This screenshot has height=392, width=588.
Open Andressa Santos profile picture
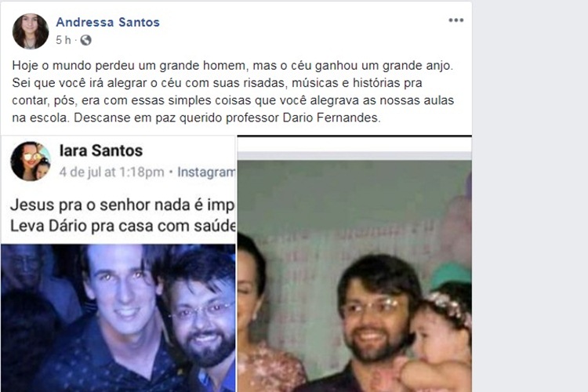(31, 31)
